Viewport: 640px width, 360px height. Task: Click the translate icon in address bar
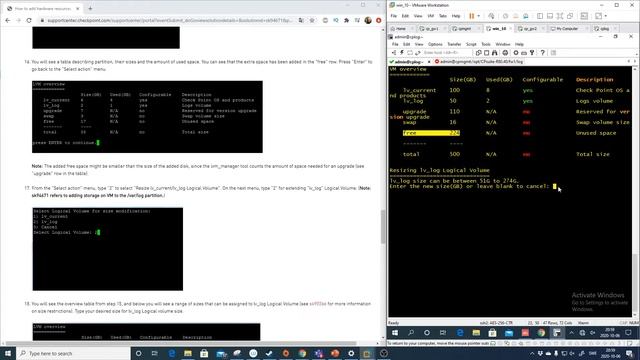(301, 20)
